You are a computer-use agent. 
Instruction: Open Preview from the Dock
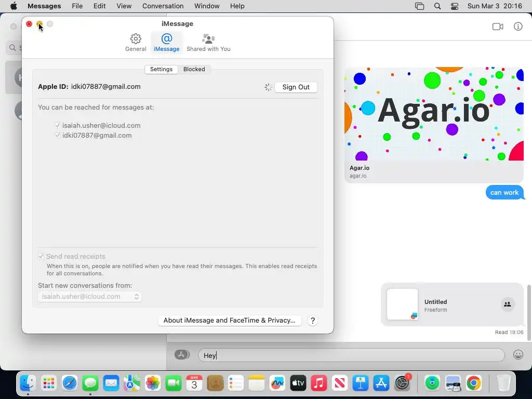[453, 383]
